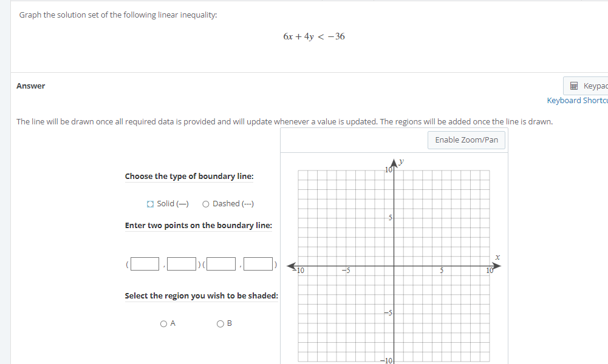Click the -5 tick label on x-axis

tap(346, 271)
